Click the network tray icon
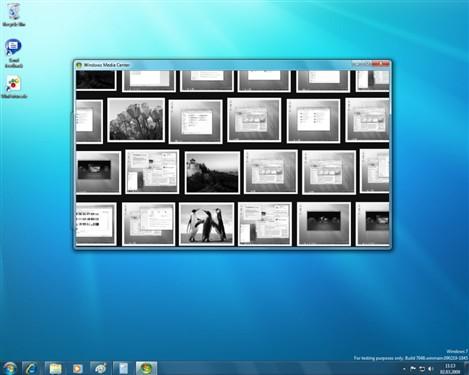The image size is (469, 375). [x=422, y=369]
